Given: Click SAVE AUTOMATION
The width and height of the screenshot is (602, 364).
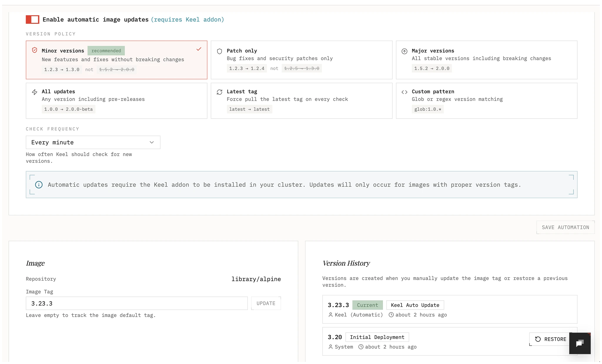Looking at the screenshot, I should [565, 227].
